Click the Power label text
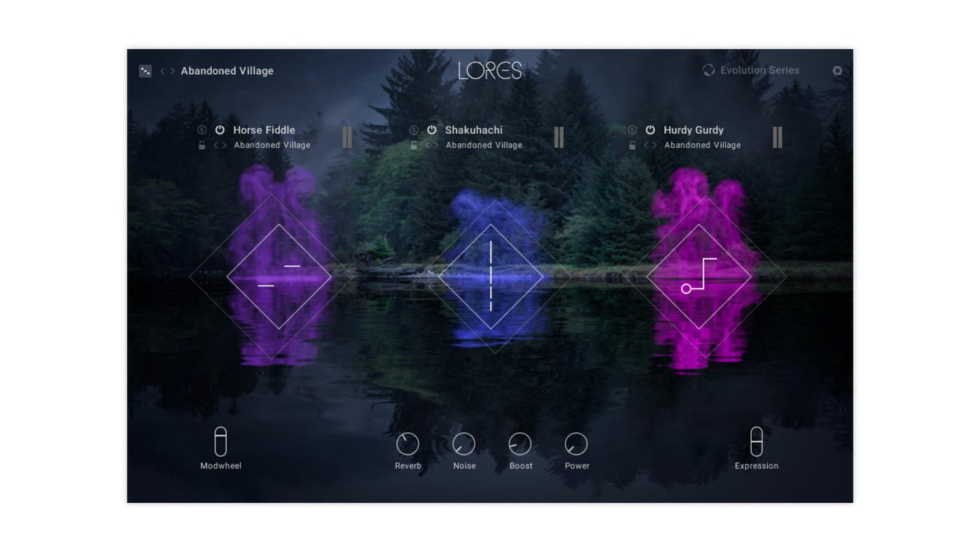980x552 pixels. 577,466
